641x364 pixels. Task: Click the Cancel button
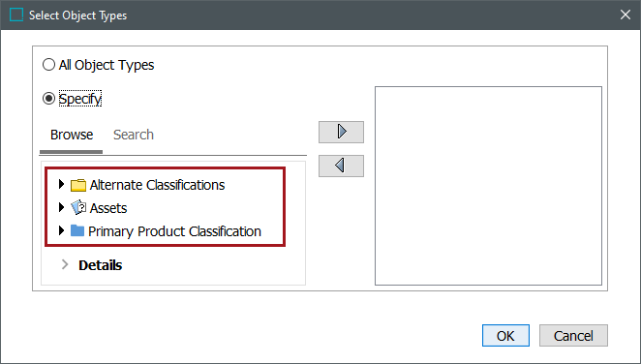[573, 335]
